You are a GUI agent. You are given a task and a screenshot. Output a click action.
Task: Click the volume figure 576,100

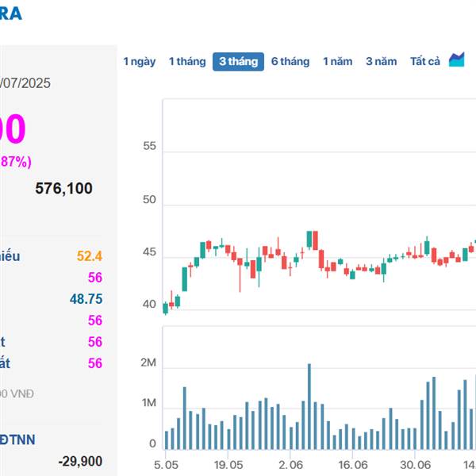[x=63, y=189]
